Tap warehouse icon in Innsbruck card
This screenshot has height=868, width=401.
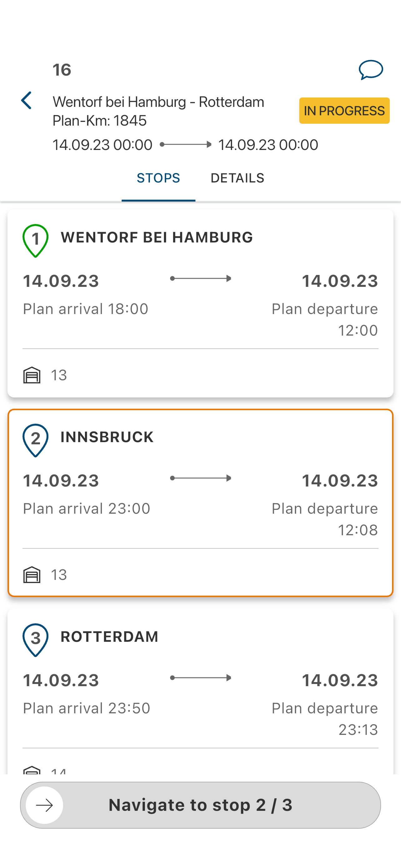click(x=32, y=575)
